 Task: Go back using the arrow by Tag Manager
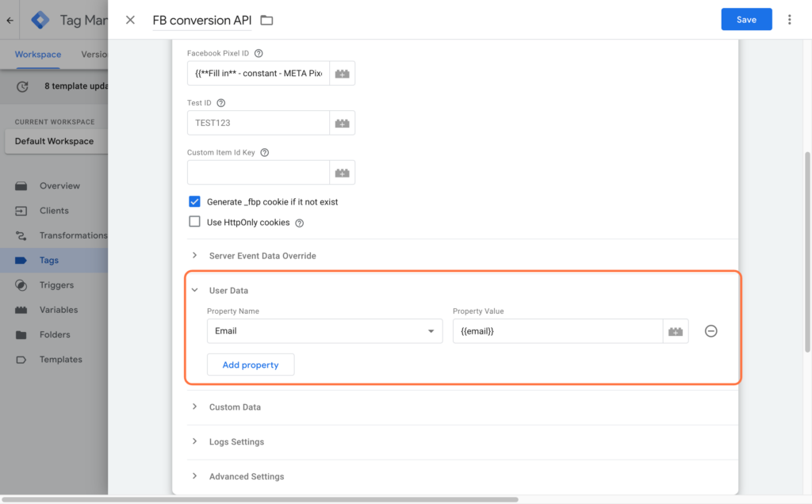[10, 21]
